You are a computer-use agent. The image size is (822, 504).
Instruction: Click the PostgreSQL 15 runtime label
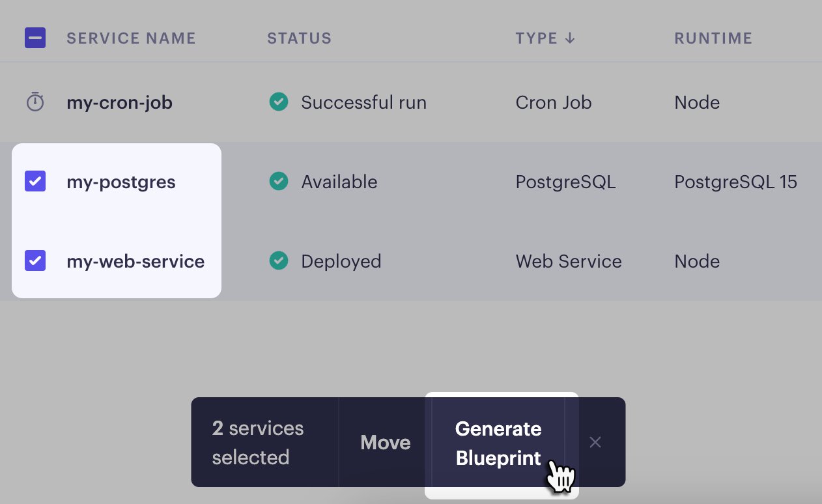coord(735,182)
